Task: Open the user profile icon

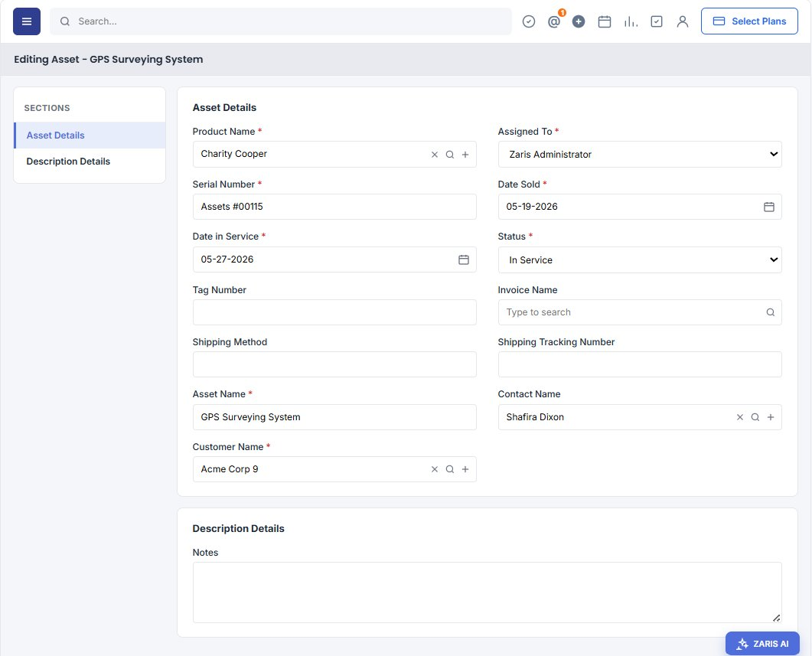Action: tap(683, 21)
